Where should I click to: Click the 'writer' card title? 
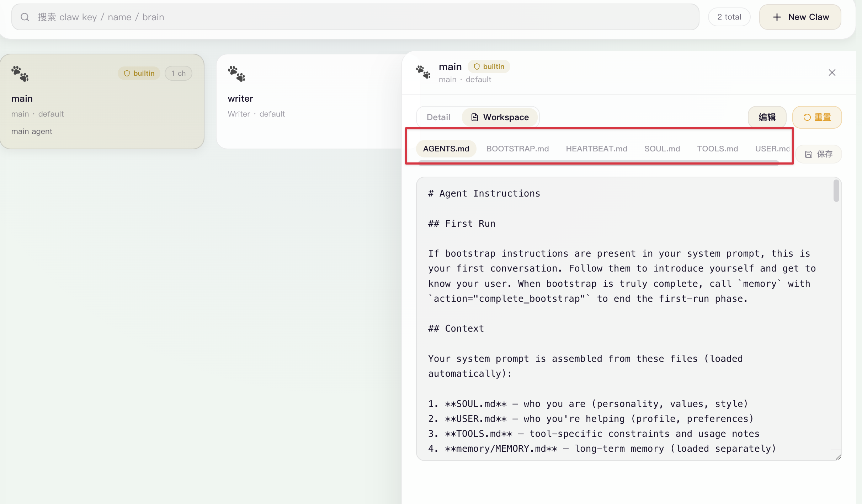240,98
